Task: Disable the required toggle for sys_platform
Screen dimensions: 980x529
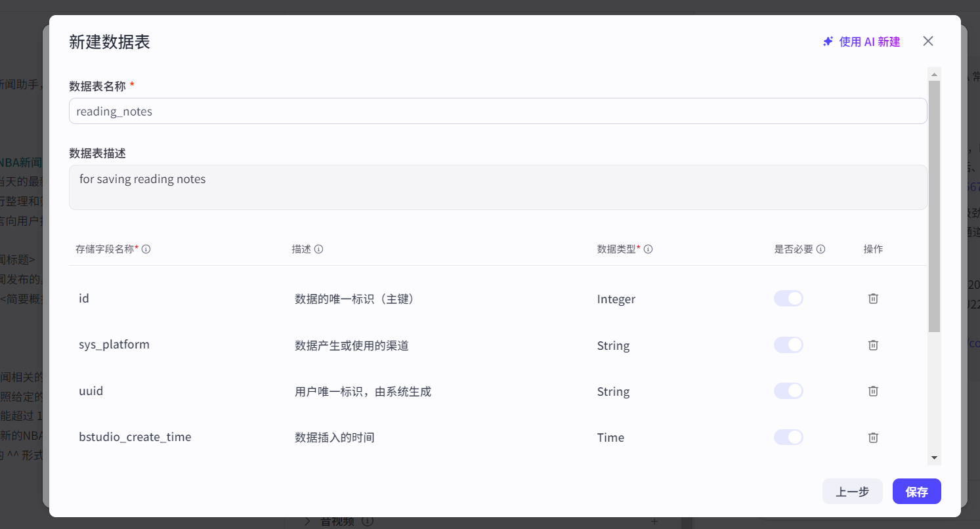Action: 788,345
